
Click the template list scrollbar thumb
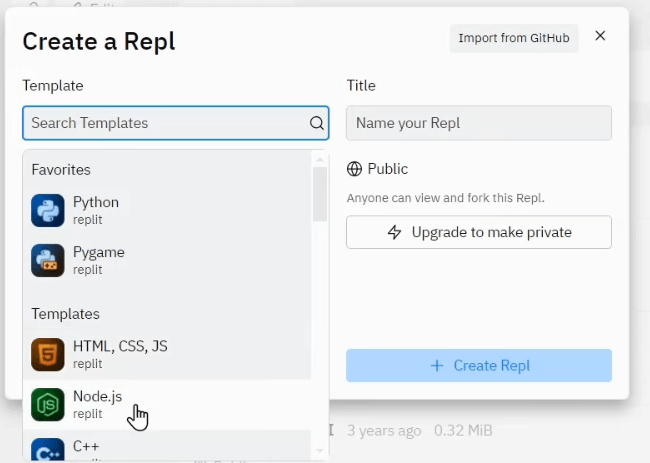pyautogui.click(x=320, y=193)
